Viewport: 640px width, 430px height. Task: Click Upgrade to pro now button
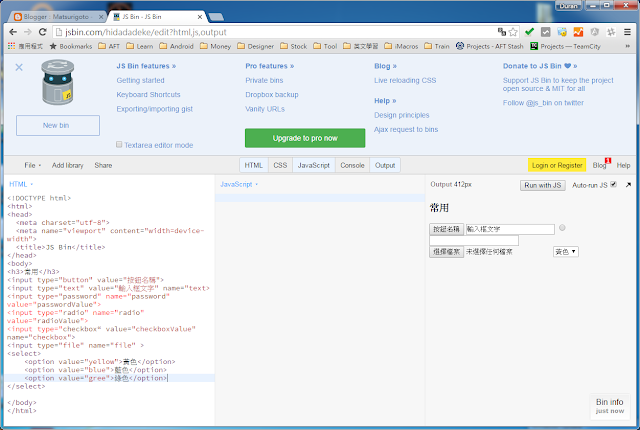[x=305, y=138]
